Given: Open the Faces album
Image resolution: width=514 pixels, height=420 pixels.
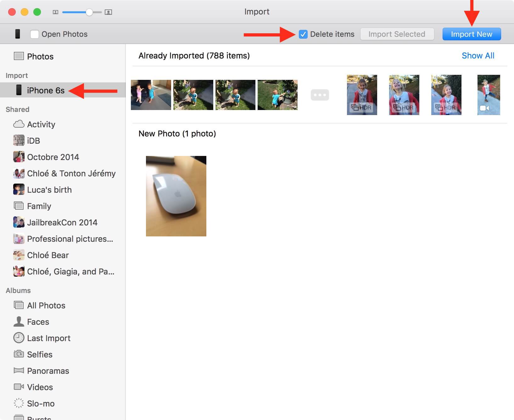Looking at the screenshot, I should click(x=63, y=322).
